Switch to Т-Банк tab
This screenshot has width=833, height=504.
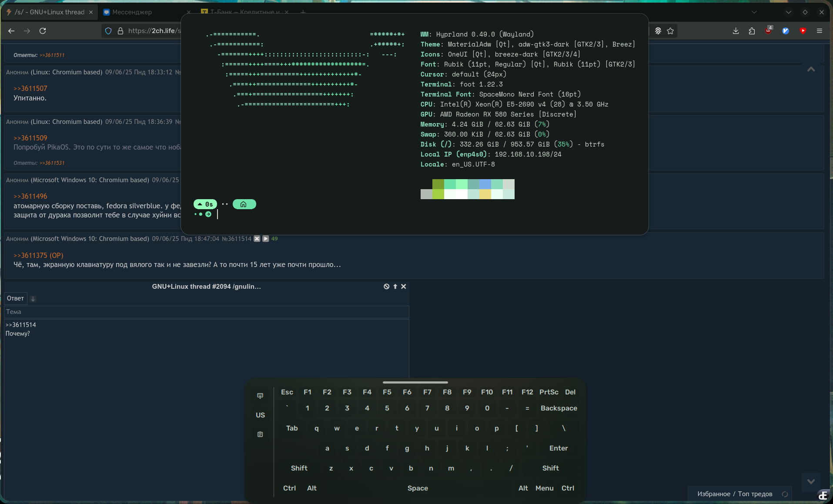(x=245, y=12)
